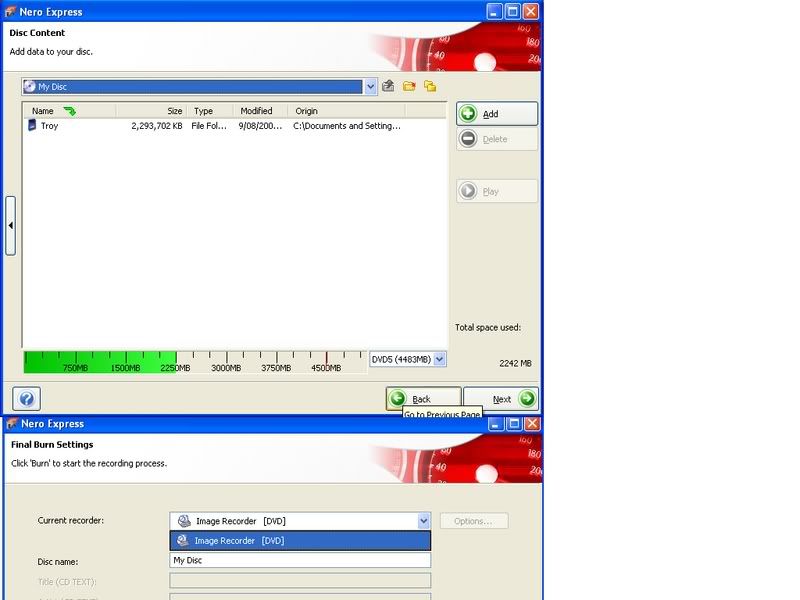Proceed with the Next button

501,398
